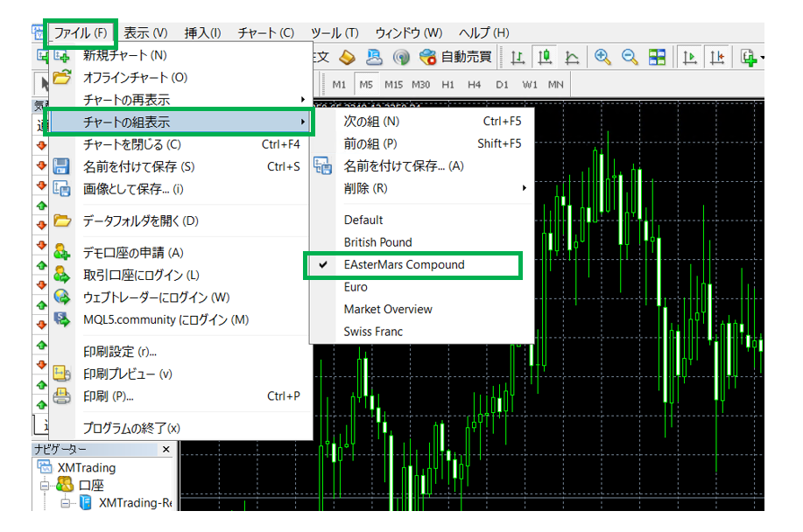
Task: Open the ヘルプ (H) menu
Action: 483,33
